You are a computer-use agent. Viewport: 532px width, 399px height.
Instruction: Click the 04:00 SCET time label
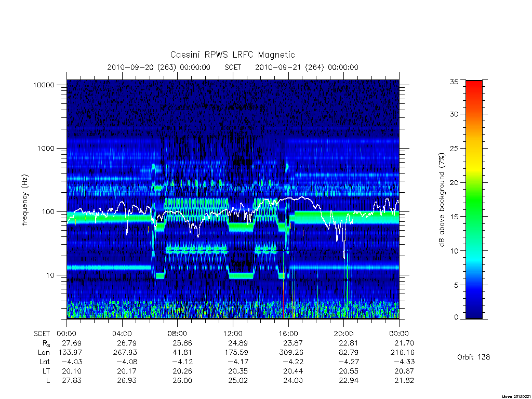coord(122,334)
